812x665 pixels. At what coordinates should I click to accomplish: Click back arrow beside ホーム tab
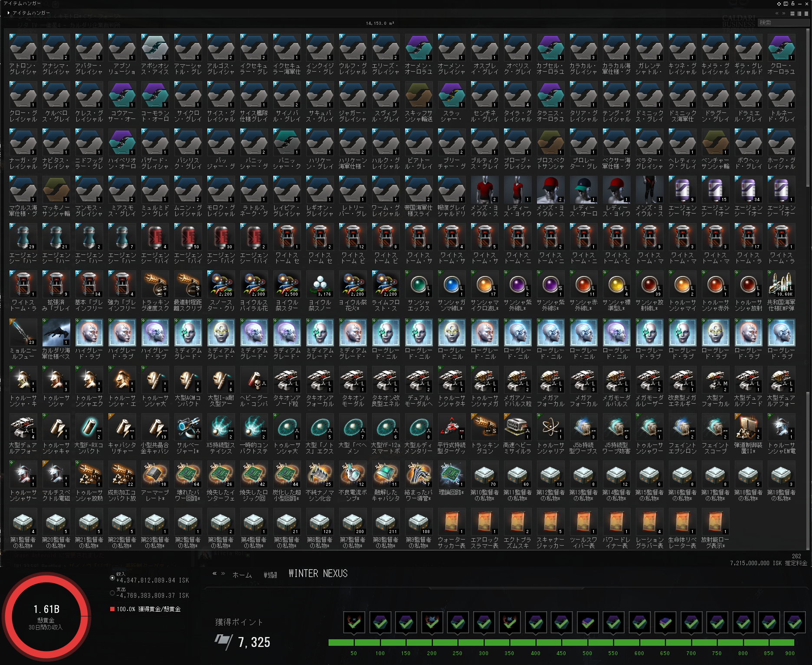click(x=215, y=574)
